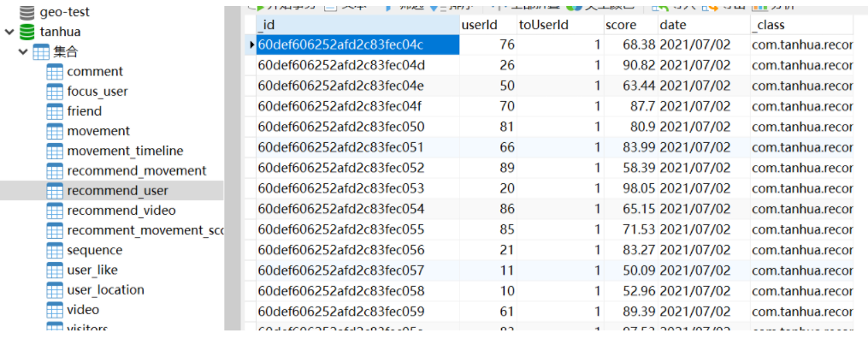
Task: Select cell 60def606252afd2c83fec04c
Action: point(357,45)
